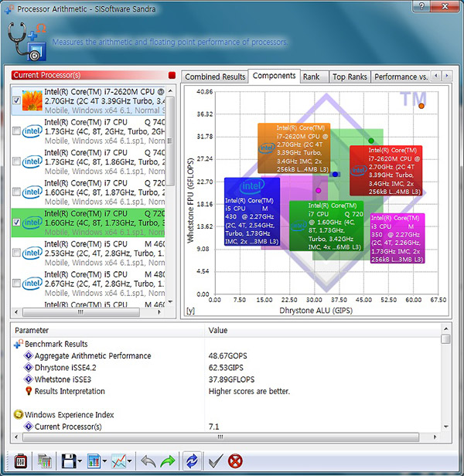The width and height of the screenshot is (464, 476).
Task: Open the options icon in the bottom toolbar
Action: coord(21,461)
